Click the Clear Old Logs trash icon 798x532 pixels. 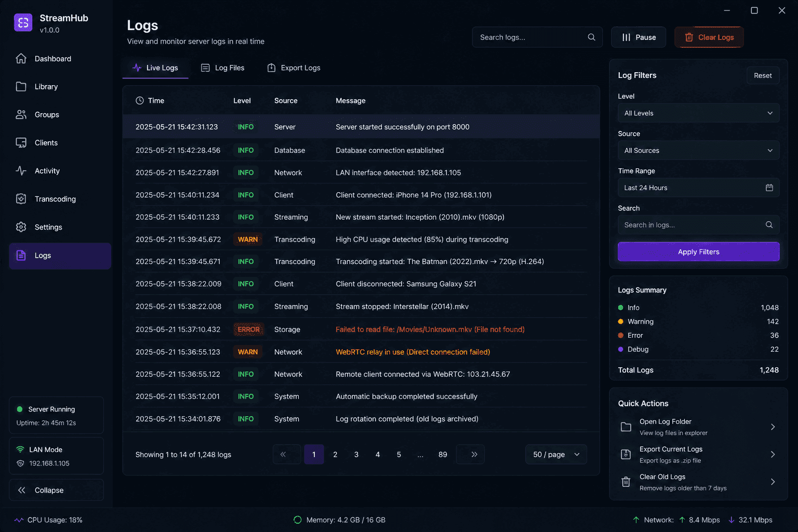pos(626,482)
